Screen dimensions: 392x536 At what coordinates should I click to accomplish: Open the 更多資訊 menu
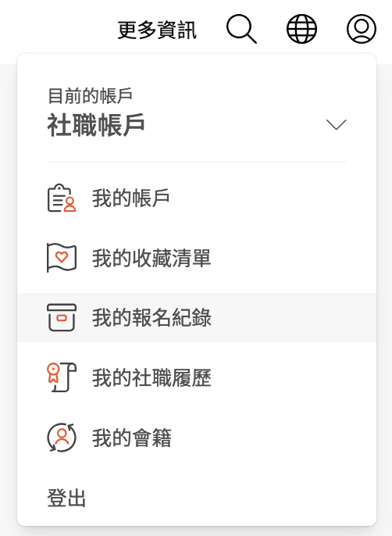pyautogui.click(x=157, y=30)
